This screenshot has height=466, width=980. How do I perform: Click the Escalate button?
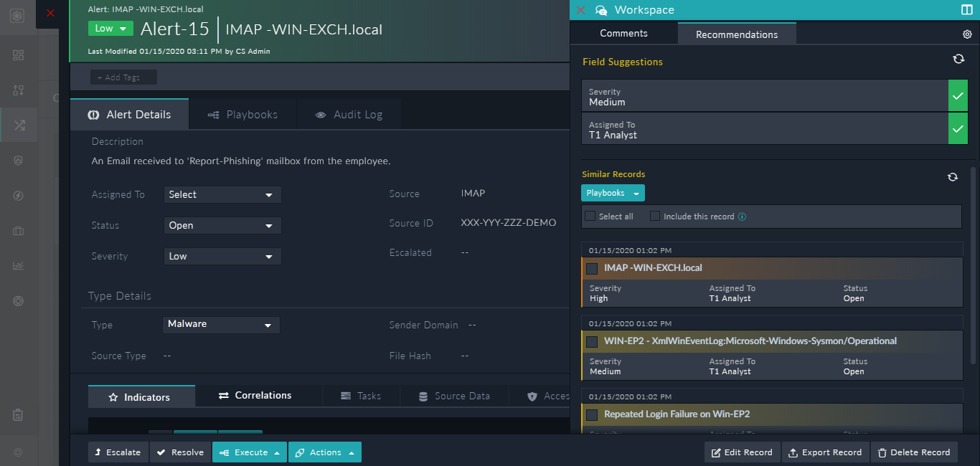[x=118, y=452]
